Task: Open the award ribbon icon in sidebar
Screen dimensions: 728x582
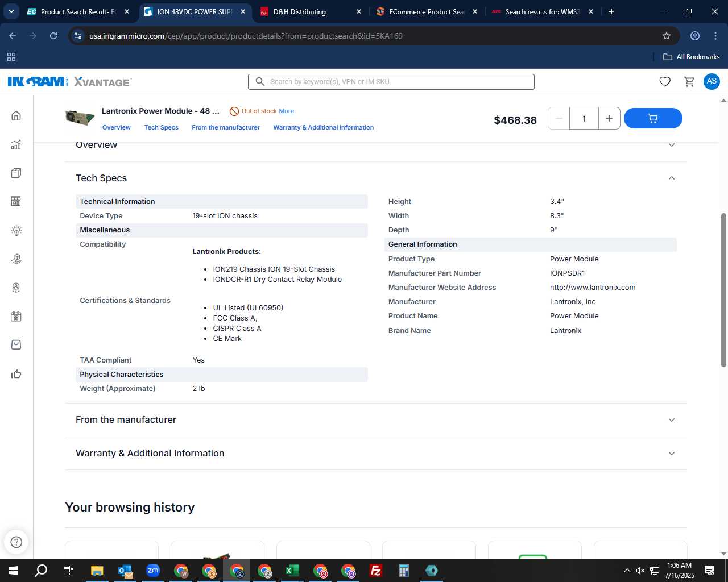Action: click(x=16, y=288)
